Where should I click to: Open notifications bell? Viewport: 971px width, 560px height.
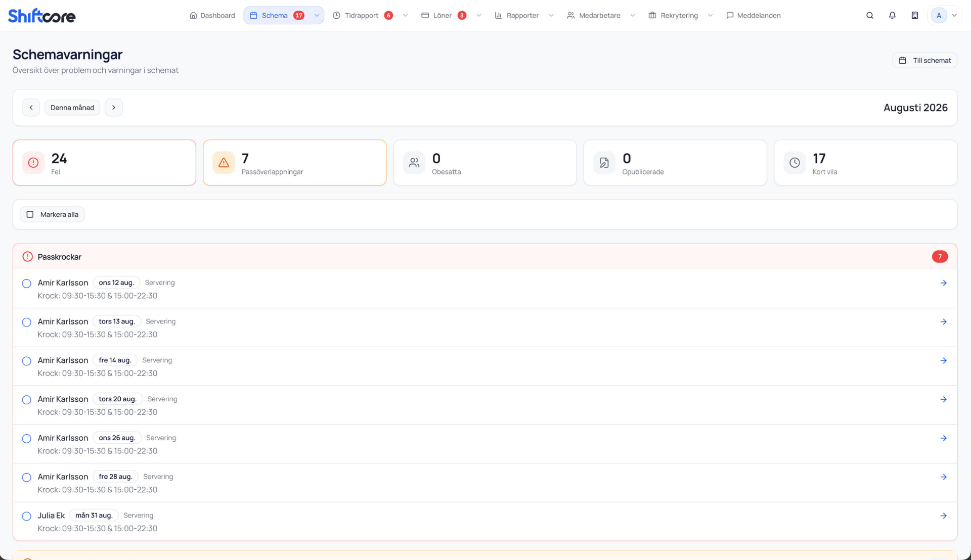pyautogui.click(x=892, y=15)
